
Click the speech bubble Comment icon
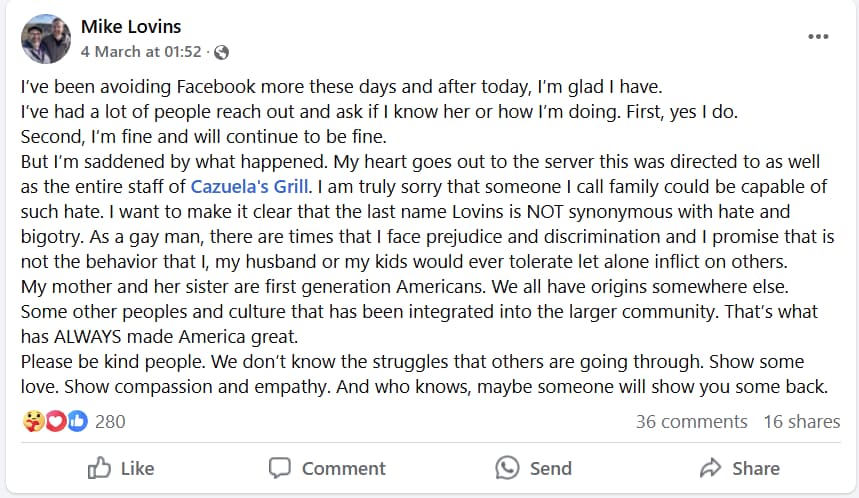coord(280,467)
